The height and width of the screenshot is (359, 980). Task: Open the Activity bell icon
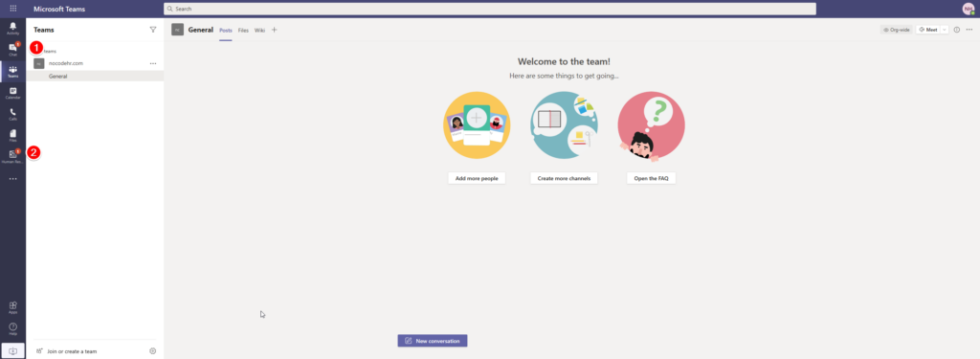coord(13,28)
